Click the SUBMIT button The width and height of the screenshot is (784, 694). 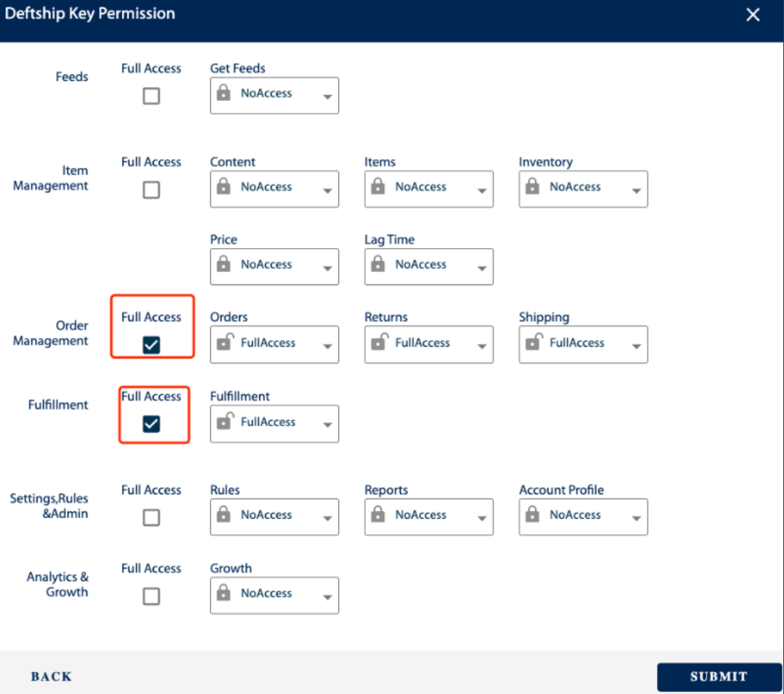tap(719, 676)
